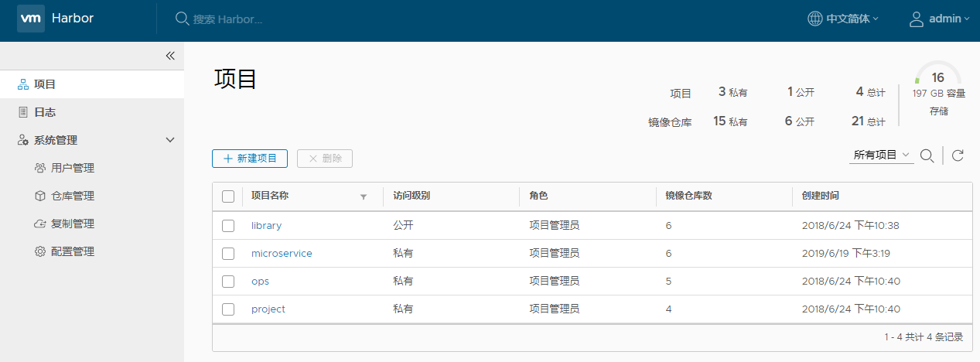Click the repository count 4 for project
Screen dimensions: 980x362
(668, 309)
